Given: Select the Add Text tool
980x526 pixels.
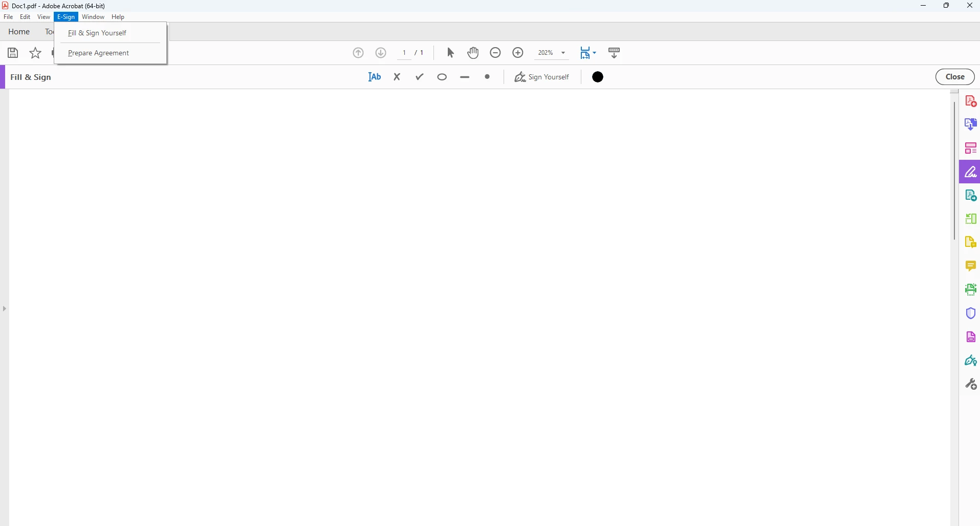Looking at the screenshot, I should coord(375,77).
